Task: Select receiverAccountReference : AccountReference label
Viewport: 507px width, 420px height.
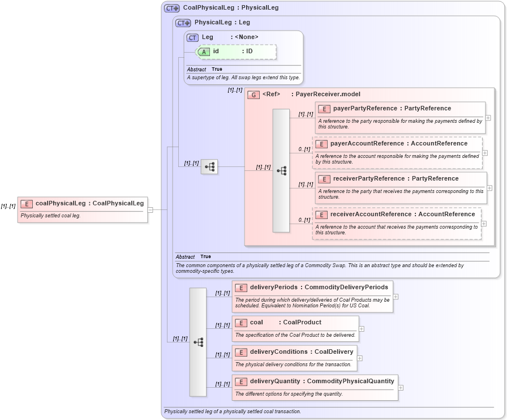Action: click(x=402, y=214)
